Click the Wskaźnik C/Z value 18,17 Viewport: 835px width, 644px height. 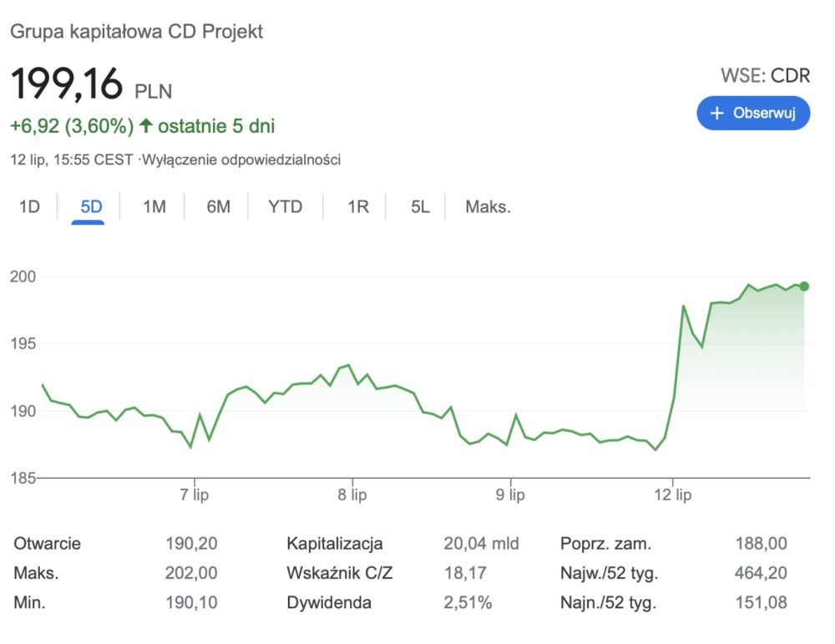pyautogui.click(x=465, y=573)
